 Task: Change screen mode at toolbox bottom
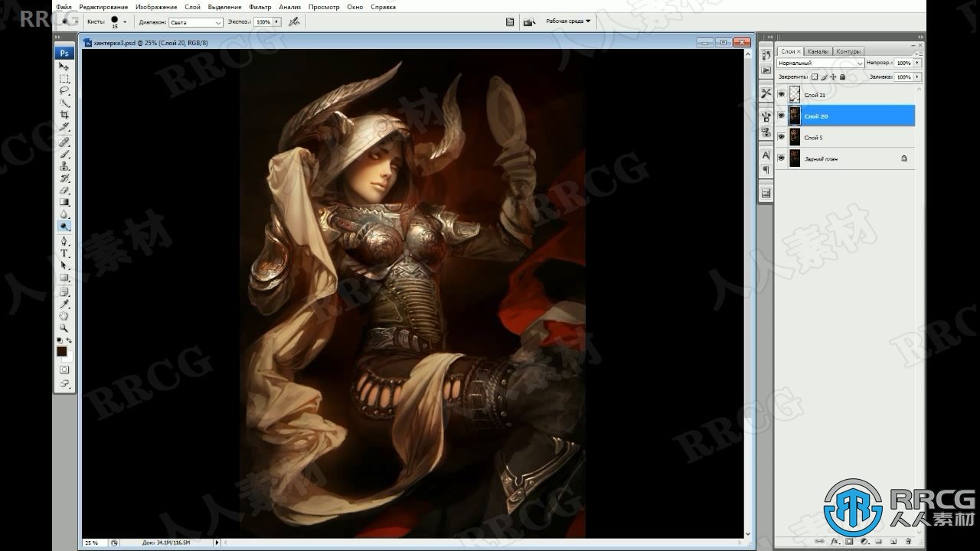tap(64, 383)
